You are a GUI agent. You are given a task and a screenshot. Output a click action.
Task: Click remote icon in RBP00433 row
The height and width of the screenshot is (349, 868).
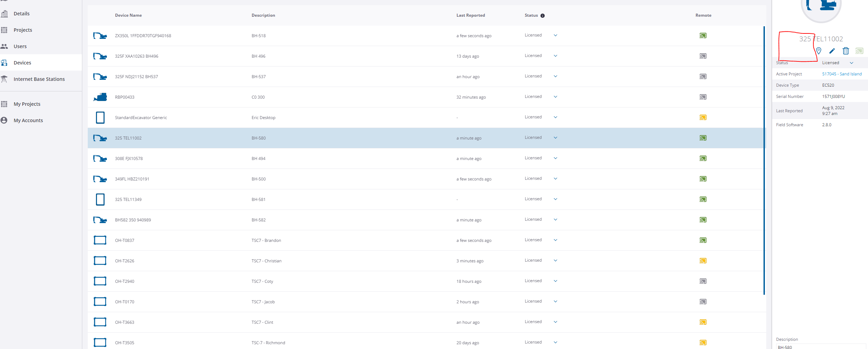(x=703, y=97)
